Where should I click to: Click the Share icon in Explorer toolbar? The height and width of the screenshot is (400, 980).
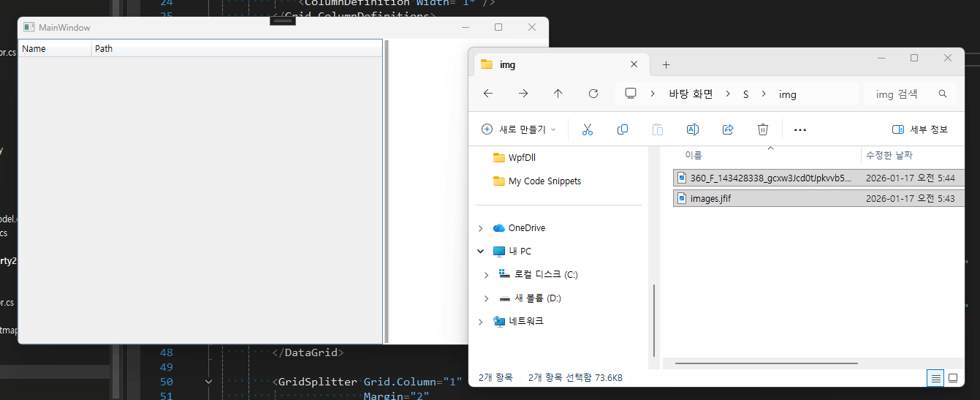(728, 129)
